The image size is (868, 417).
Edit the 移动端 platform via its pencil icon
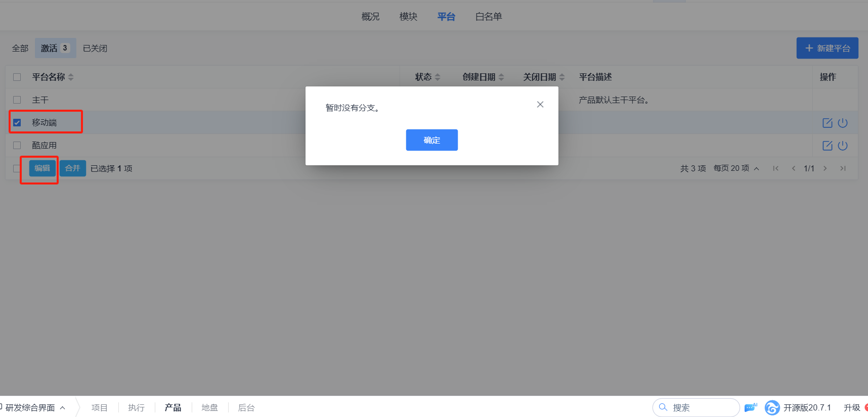coord(828,123)
